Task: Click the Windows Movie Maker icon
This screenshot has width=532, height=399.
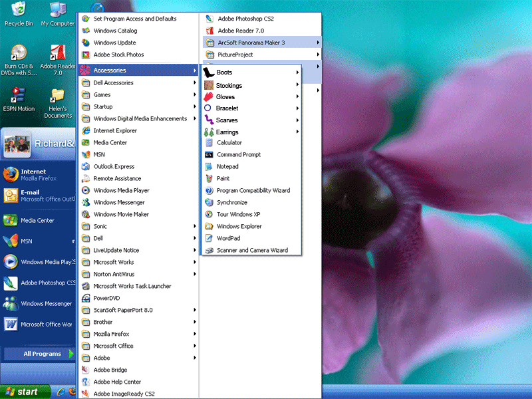Action: point(86,214)
